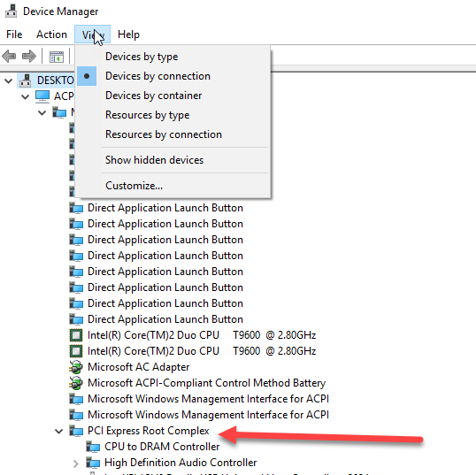
Task: Select PCI Express Root Complex
Action: 148,431
